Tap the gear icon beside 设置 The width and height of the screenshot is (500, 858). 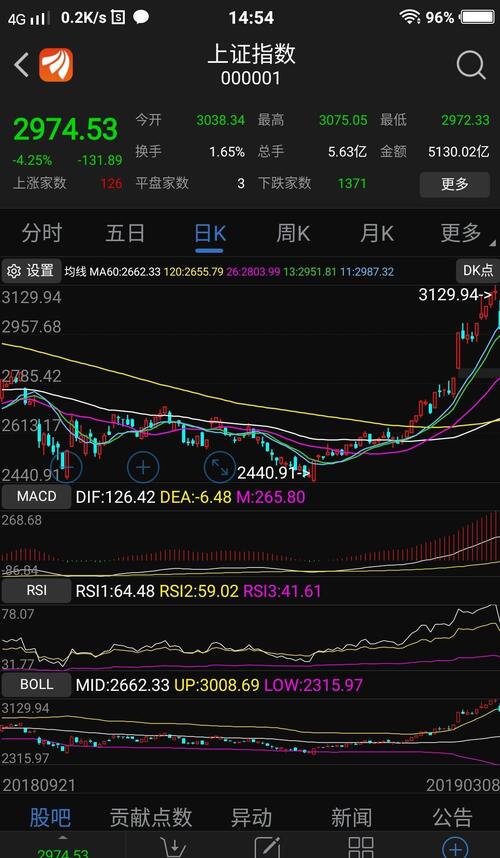pyautogui.click(x=14, y=270)
